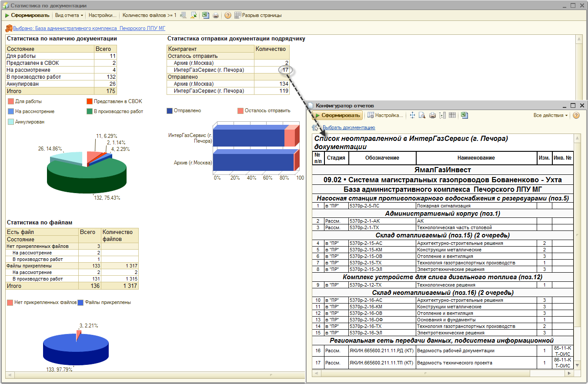Open Настройка... in the configurator toolbar
This screenshot has height=384, width=588.
click(x=385, y=115)
